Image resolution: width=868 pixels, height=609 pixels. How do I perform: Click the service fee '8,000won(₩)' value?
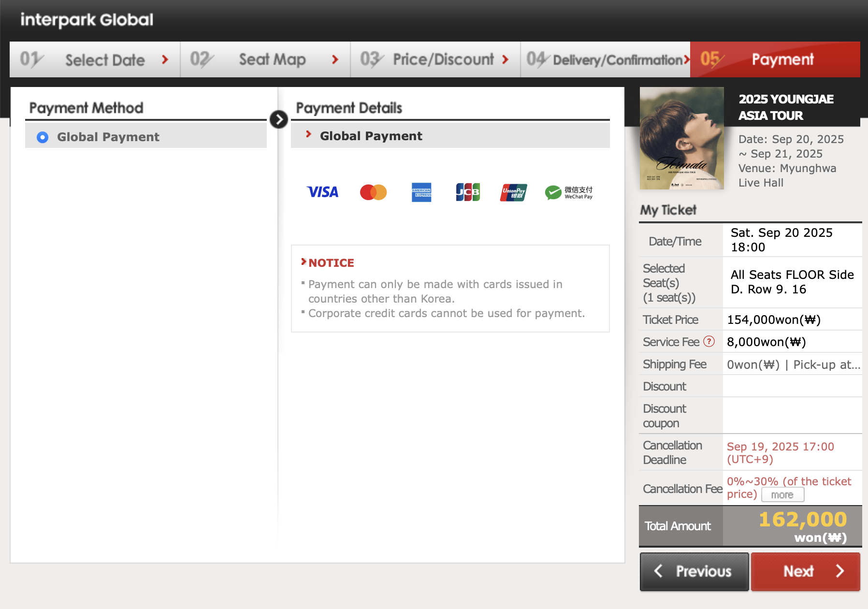[x=767, y=342]
